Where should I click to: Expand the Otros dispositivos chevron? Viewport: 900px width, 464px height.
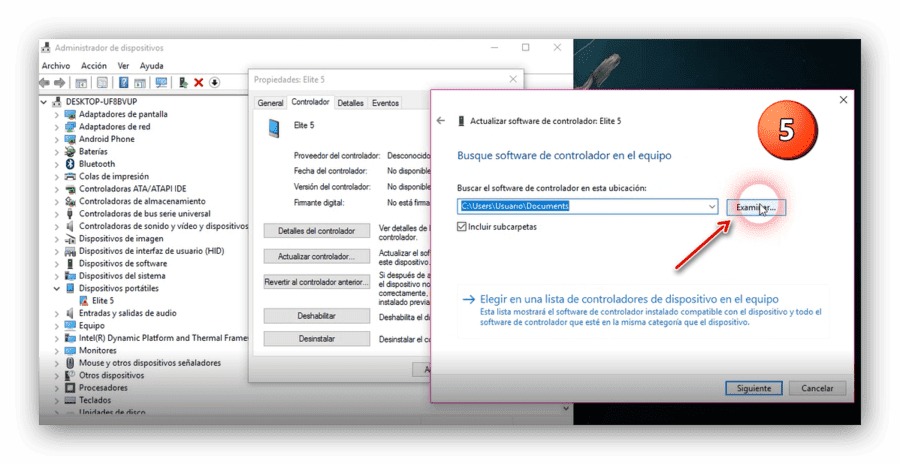coord(56,376)
